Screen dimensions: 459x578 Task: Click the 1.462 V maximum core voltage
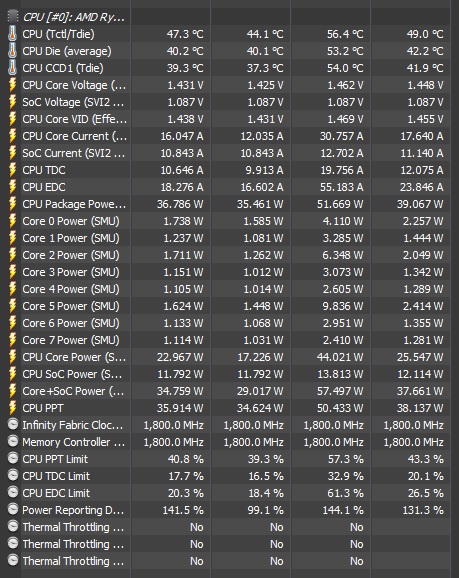click(345, 85)
